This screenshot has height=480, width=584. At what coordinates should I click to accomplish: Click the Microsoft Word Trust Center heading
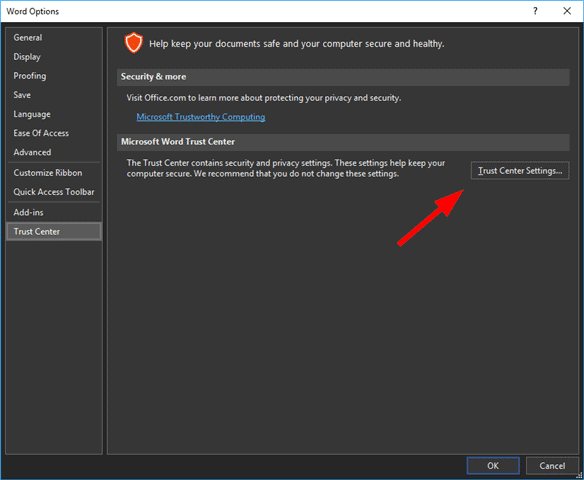click(x=178, y=142)
